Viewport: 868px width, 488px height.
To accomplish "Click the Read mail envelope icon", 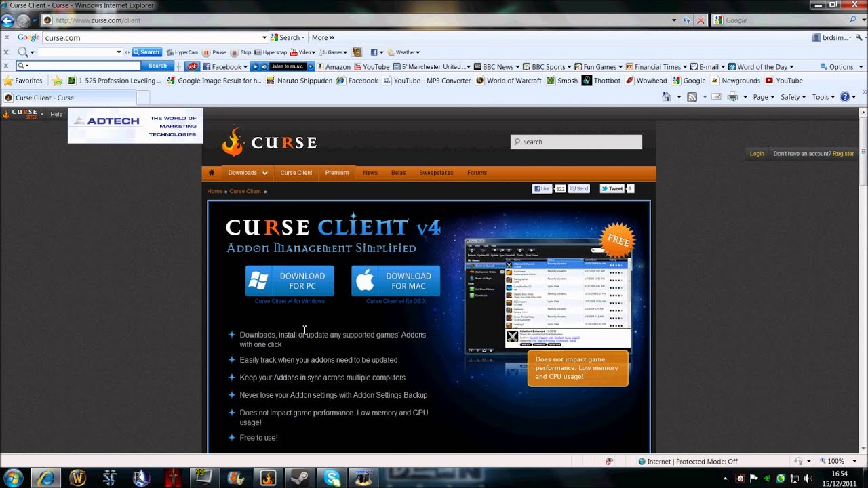I will [716, 97].
